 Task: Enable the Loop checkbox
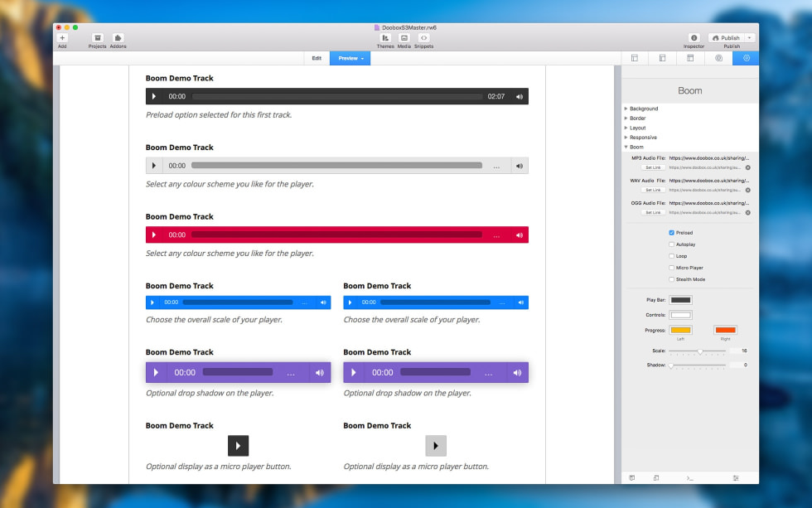tap(672, 256)
